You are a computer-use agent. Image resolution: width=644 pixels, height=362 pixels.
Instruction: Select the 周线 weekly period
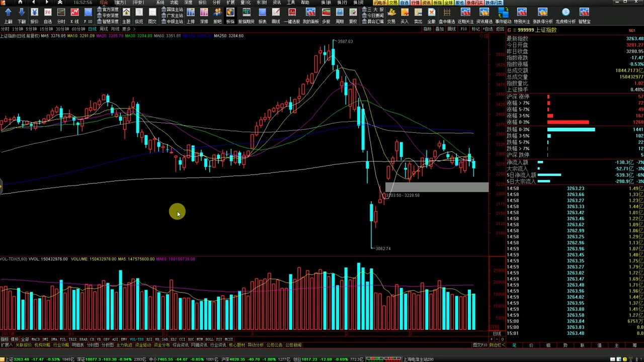click(x=104, y=29)
